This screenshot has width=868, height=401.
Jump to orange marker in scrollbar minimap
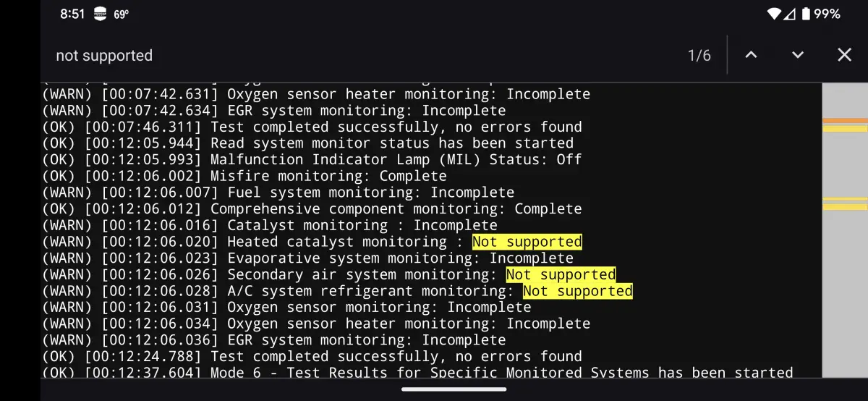[845, 120]
